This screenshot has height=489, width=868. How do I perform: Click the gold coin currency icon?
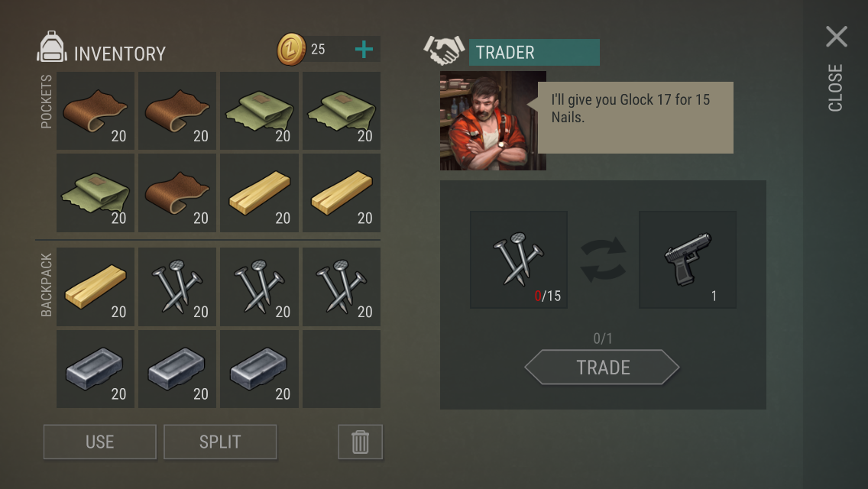(291, 50)
